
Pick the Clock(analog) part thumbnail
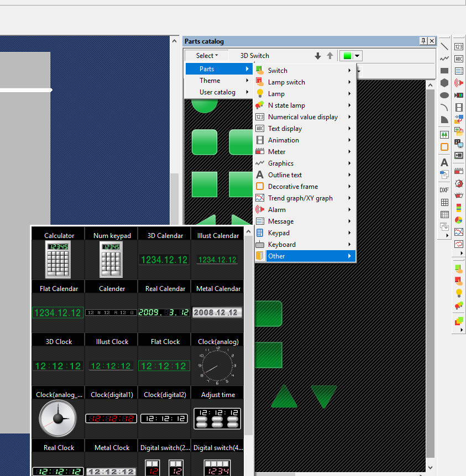(x=217, y=366)
